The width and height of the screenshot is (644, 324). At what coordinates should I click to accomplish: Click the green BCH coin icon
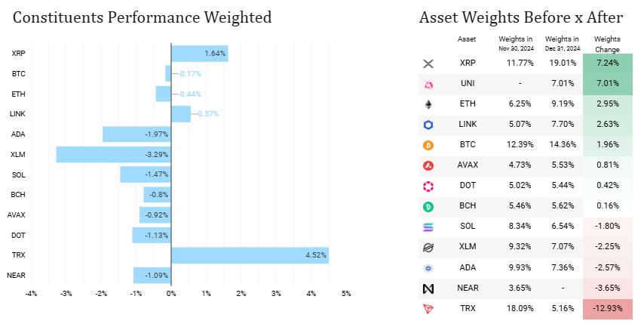(428, 207)
